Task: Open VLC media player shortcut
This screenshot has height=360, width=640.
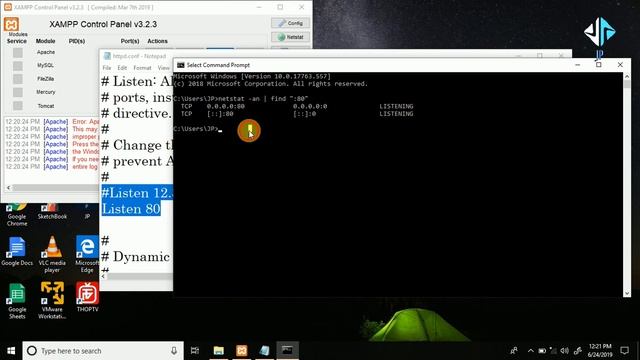Action: point(52,254)
